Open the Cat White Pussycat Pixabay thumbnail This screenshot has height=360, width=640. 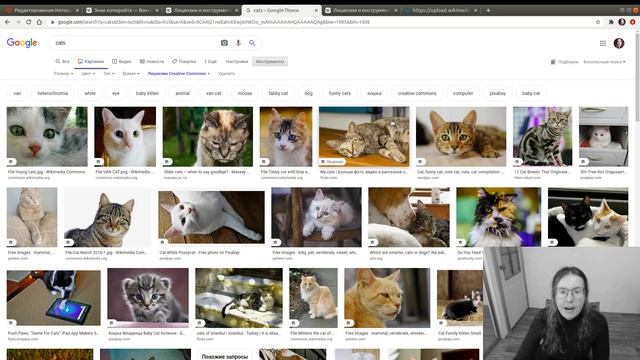(211, 218)
